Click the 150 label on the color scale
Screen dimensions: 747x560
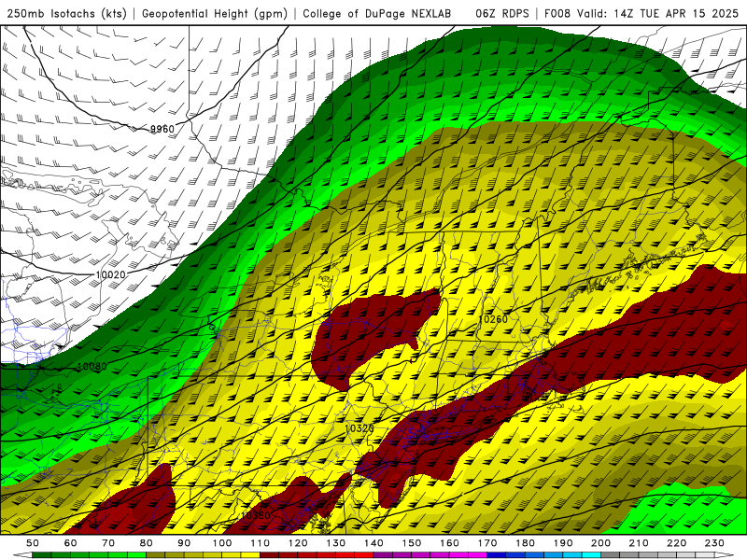click(x=411, y=543)
